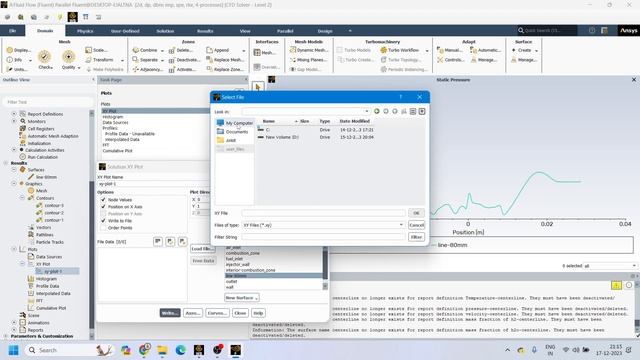Open the Solution ribbon tab

click(x=165, y=31)
